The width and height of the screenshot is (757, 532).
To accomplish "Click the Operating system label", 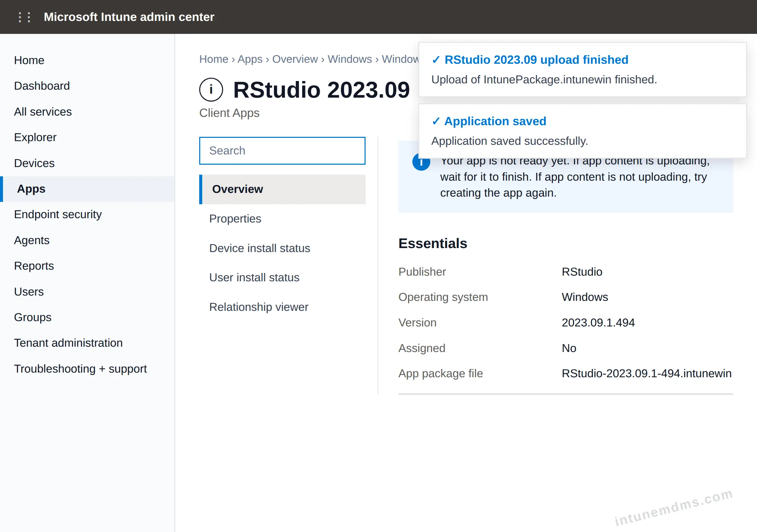I will [x=443, y=297].
